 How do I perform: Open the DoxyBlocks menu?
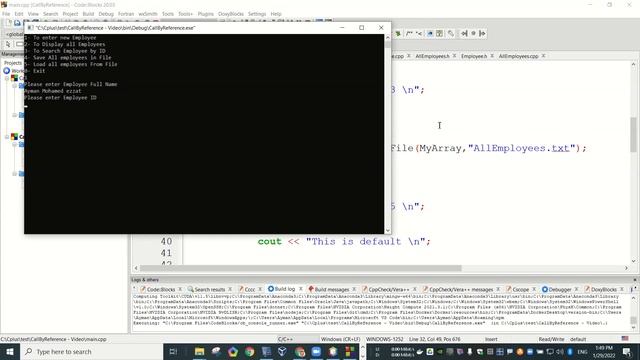[231, 14]
